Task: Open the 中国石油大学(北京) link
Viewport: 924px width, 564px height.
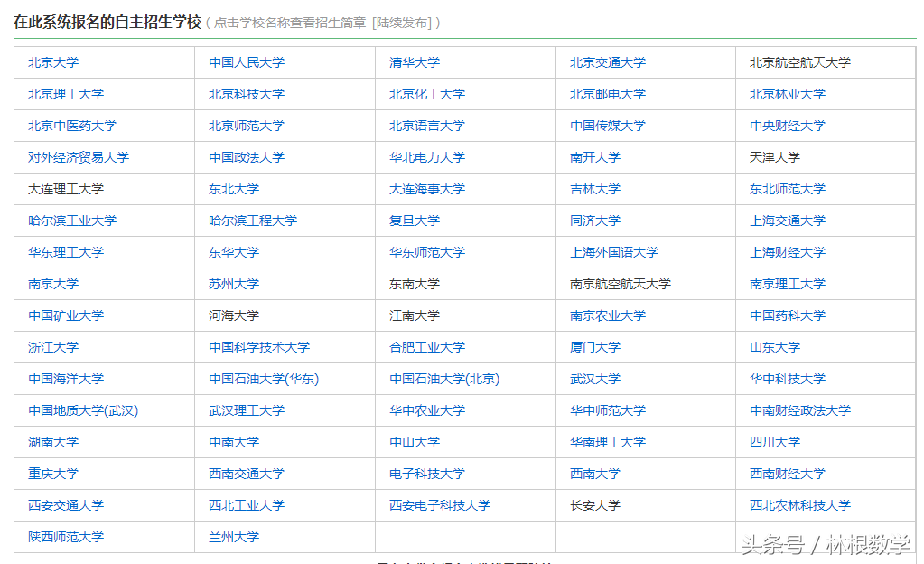Action: point(444,380)
